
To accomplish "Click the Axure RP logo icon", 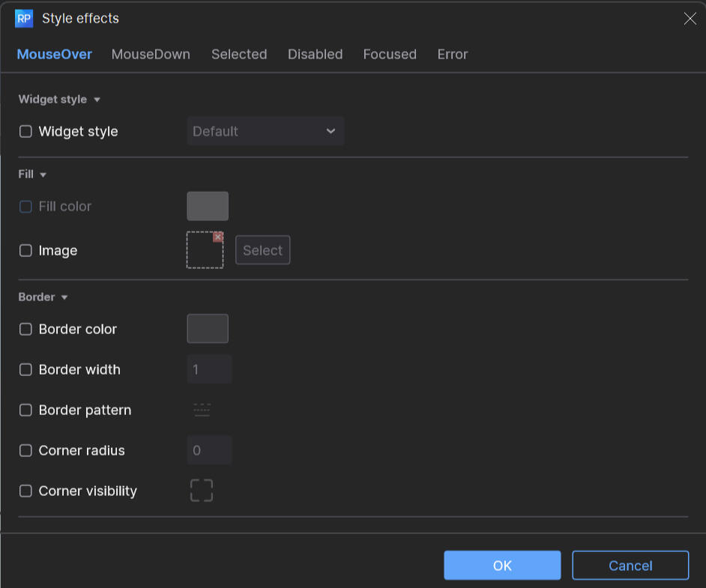I will point(24,19).
